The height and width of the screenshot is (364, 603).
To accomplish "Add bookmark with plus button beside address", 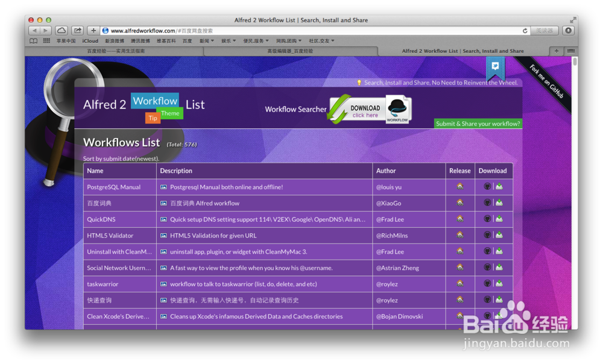I will (93, 30).
